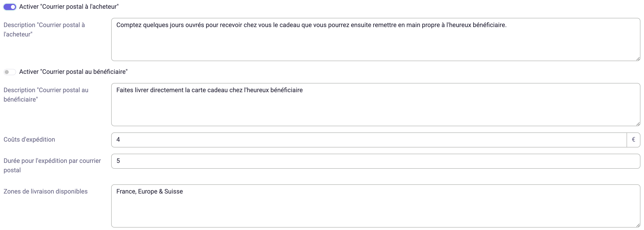The height and width of the screenshot is (230, 644).
Task: Click the label Activer "Courrier postal au bénéficiaire"
Action: (73, 72)
